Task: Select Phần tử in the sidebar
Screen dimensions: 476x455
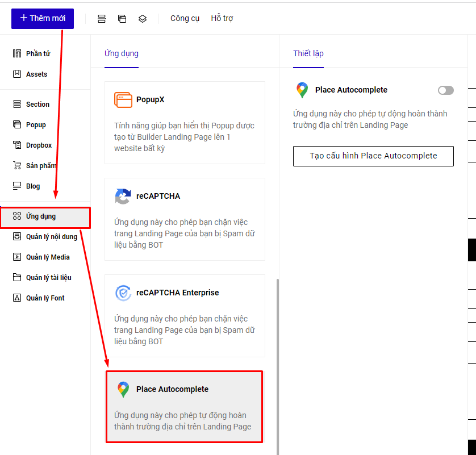Action: point(37,54)
